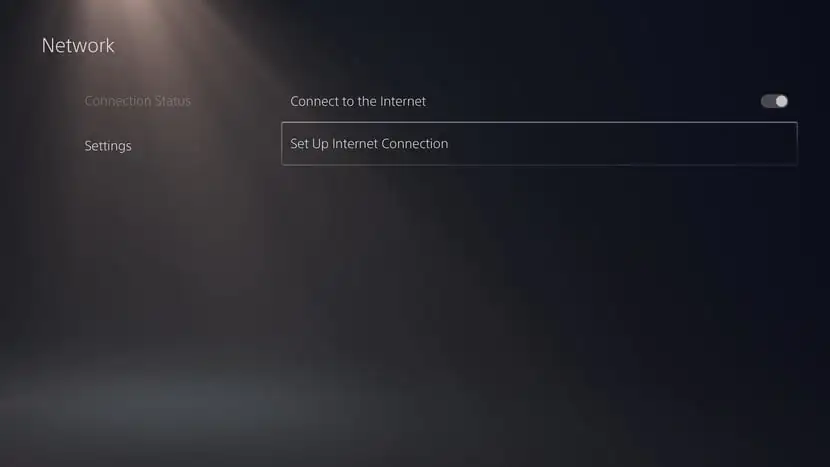Click the Connect to the Internet row
Image resolution: width=830 pixels, height=467 pixels.
539,101
